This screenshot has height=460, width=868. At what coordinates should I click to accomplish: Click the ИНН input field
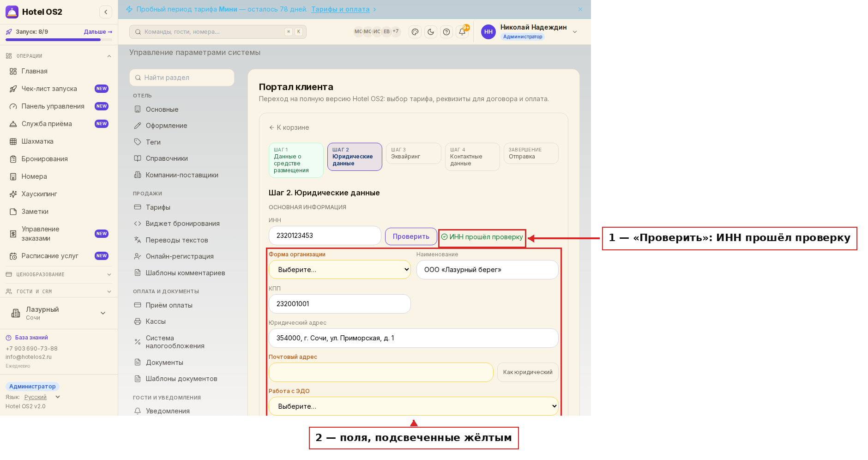pos(325,236)
